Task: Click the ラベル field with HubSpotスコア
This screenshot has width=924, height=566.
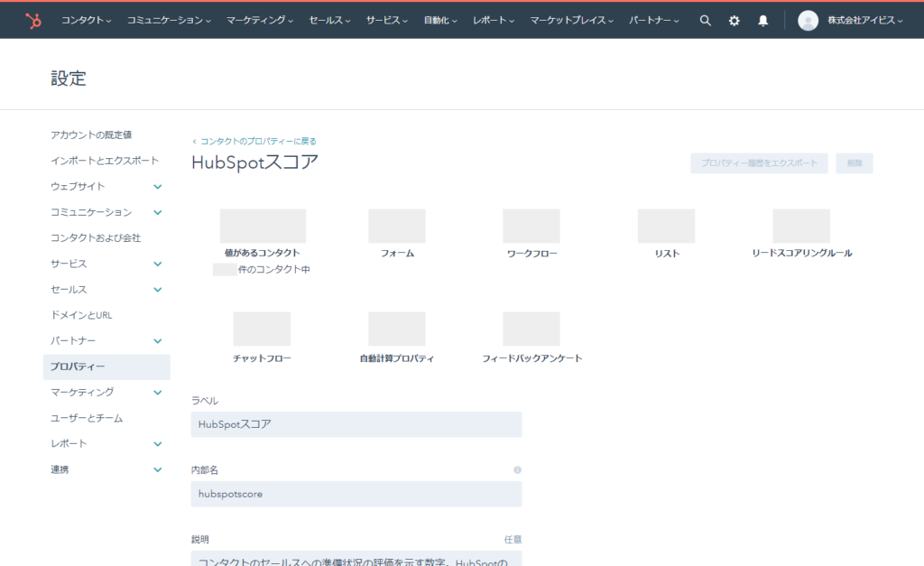Action: point(356,424)
